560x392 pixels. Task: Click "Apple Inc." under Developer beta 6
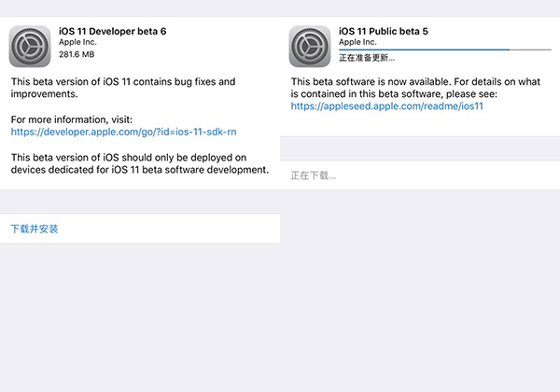coord(77,42)
